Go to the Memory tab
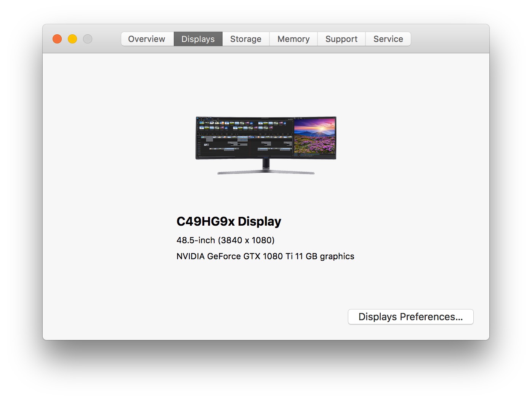 [293, 39]
